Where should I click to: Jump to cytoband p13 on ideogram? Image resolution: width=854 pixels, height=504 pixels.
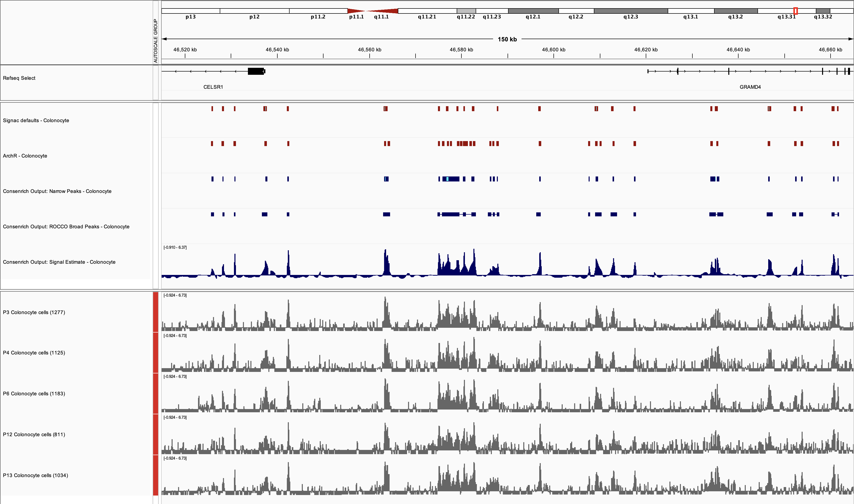pyautogui.click(x=191, y=11)
